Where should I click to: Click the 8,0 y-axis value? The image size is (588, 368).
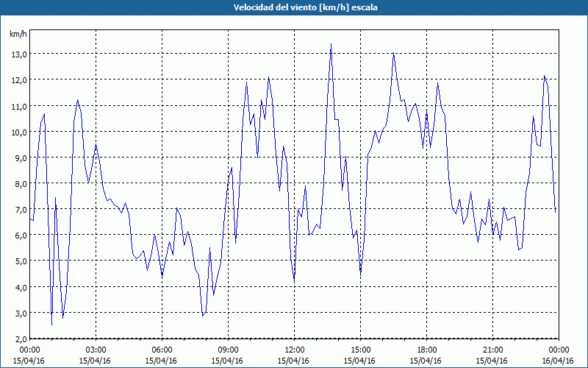click(21, 184)
